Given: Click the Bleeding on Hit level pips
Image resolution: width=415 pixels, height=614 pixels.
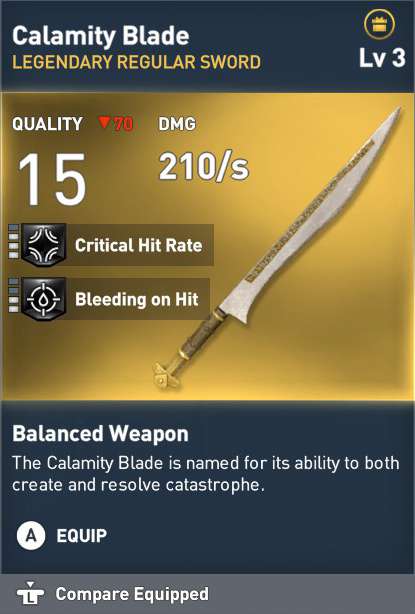Looking at the screenshot, I should 13,296.
